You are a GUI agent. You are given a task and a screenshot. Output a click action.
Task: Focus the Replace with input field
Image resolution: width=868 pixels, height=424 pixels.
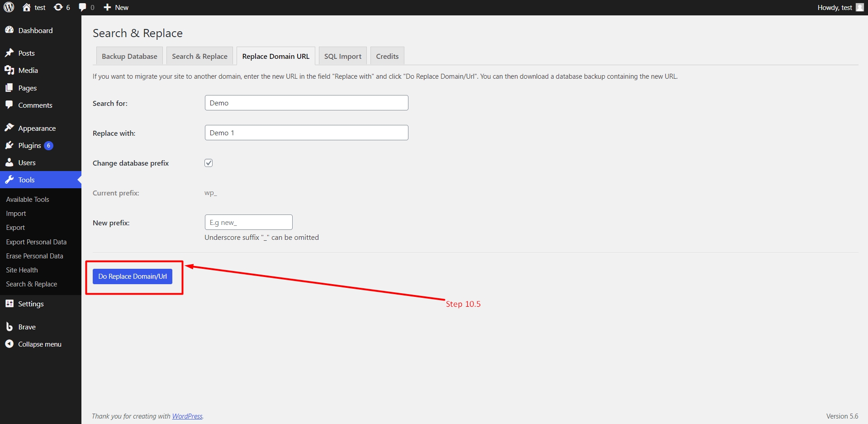[x=307, y=133]
